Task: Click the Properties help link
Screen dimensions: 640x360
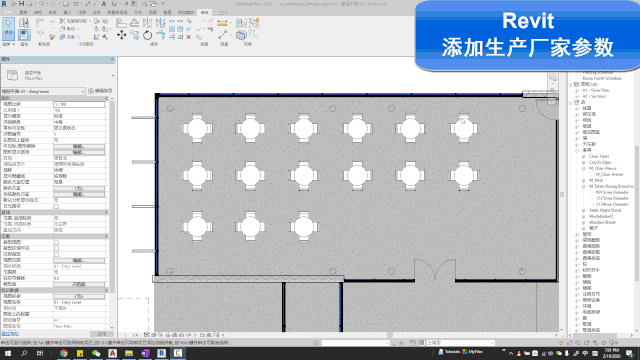Action: 10,334
